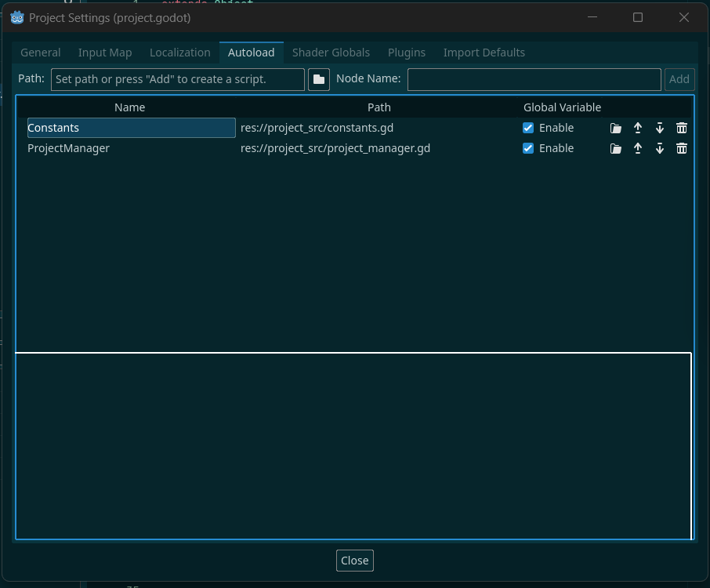Disable the ProjectManager global variable
710x588 pixels.
tap(527, 147)
